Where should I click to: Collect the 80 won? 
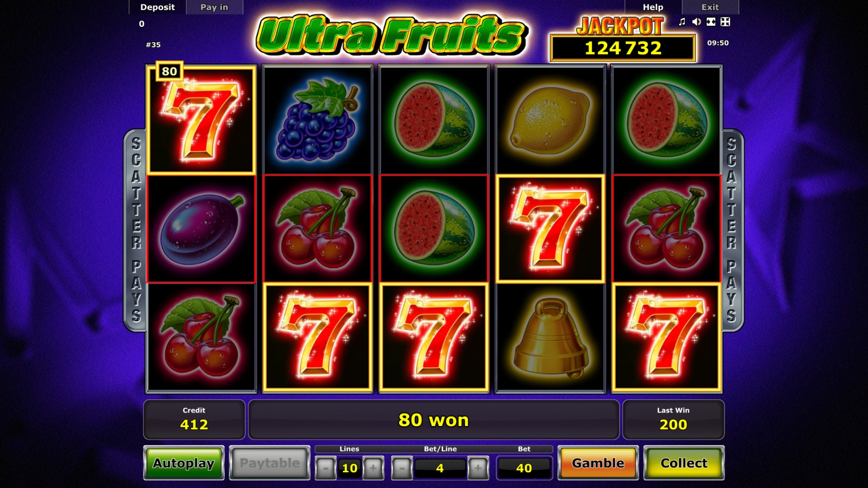pos(684,463)
